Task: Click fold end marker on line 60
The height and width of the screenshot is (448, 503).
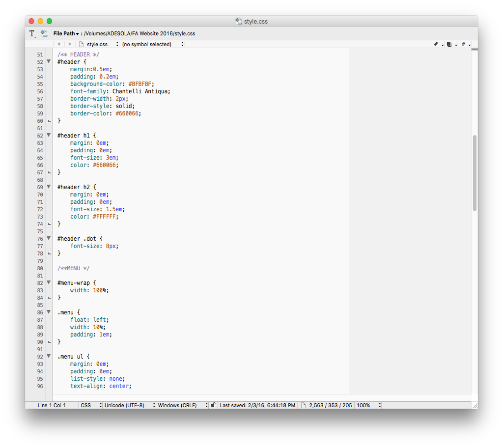Action: [x=49, y=121]
